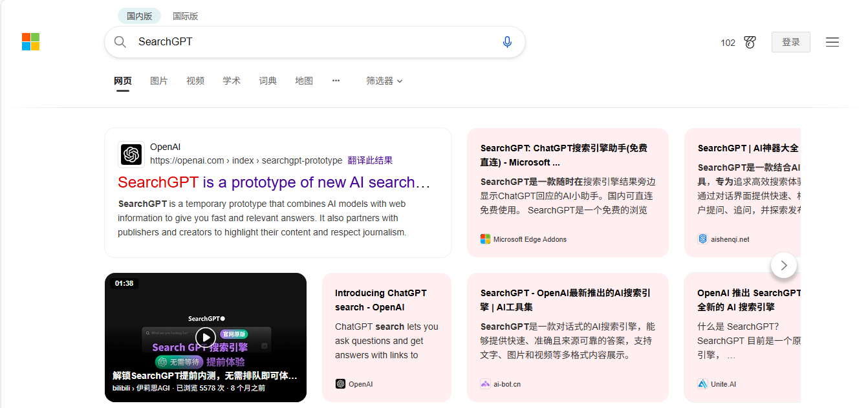Image resolution: width=868 pixels, height=408 pixels.
Task: Play the SearchGPT bilibili video
Action: (x=206, y=337)
